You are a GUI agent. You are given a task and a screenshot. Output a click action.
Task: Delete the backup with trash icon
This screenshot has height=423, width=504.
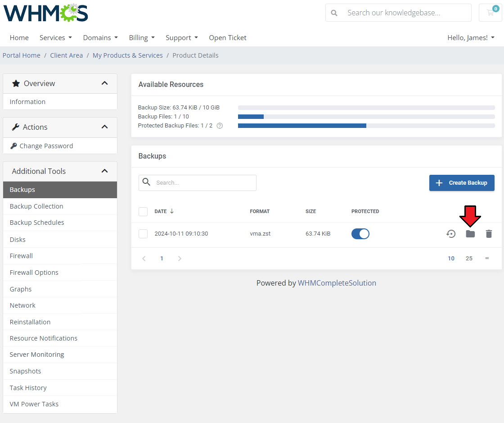pos(489,234)
